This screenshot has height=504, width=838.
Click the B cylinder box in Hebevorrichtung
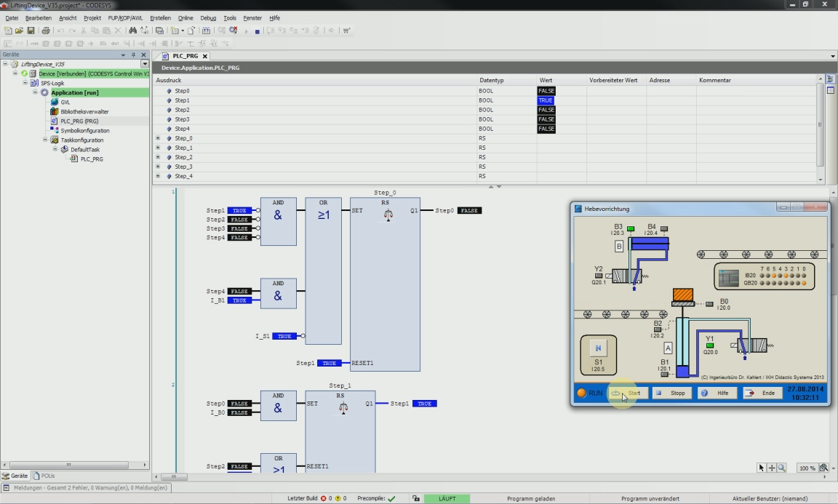(x=619, y=246)
